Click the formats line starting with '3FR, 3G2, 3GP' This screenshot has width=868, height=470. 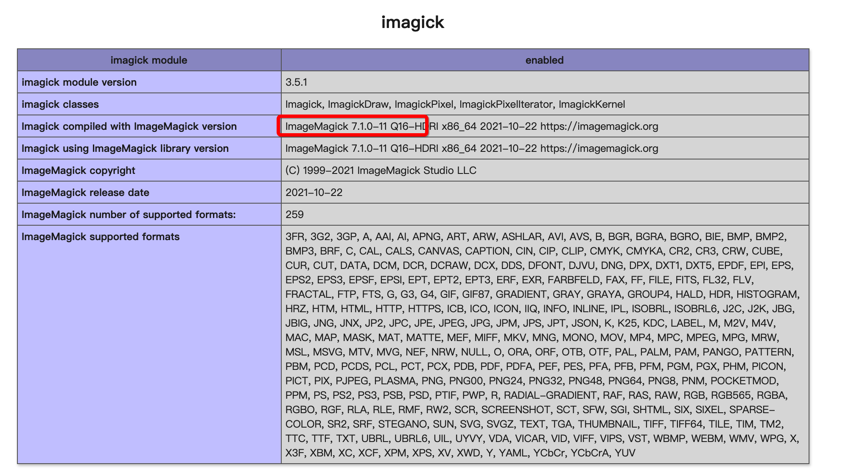click(536, 236)
